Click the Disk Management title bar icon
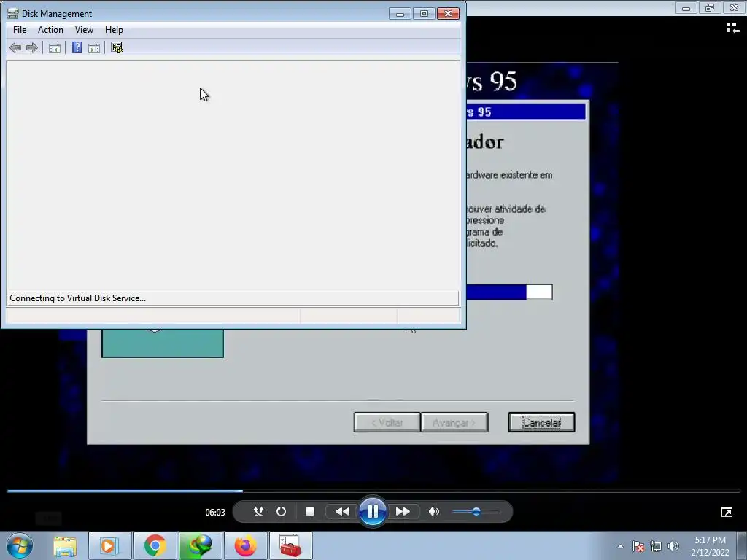 pyautogui.click(x=13, y=13)
